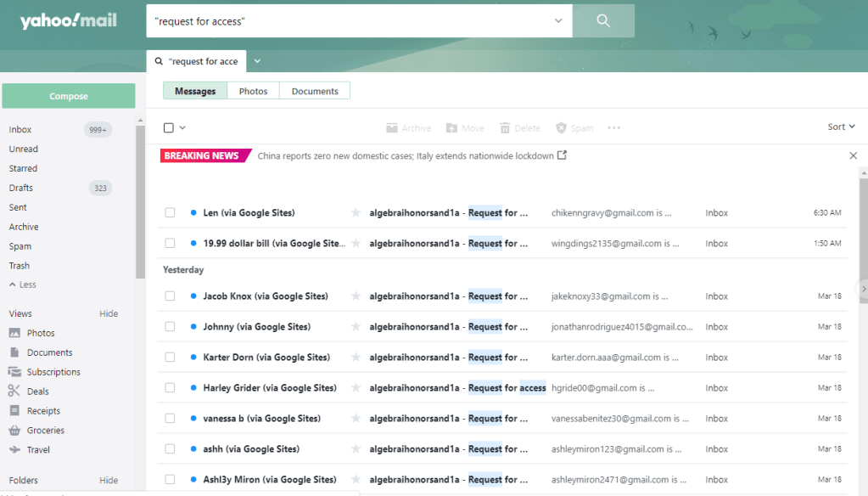This screenshot has width=868, height=496.
Task: Select the vanessa b message checkbox
Action: pyautogui.click(x=170, y=419)
